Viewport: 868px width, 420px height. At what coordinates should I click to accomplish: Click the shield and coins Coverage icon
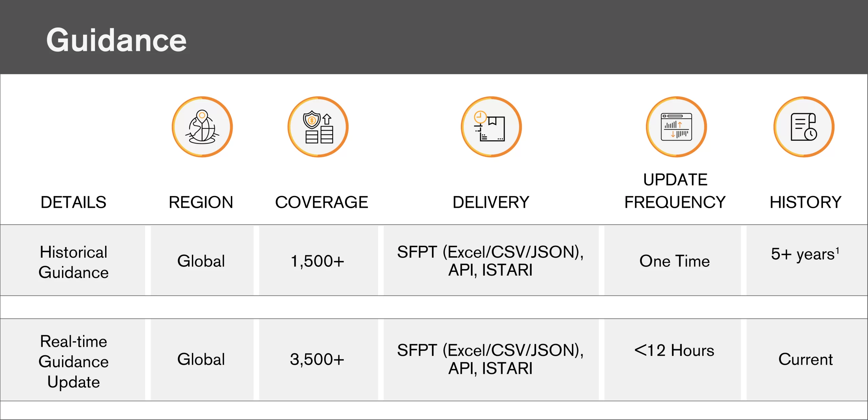click(318, 127)
